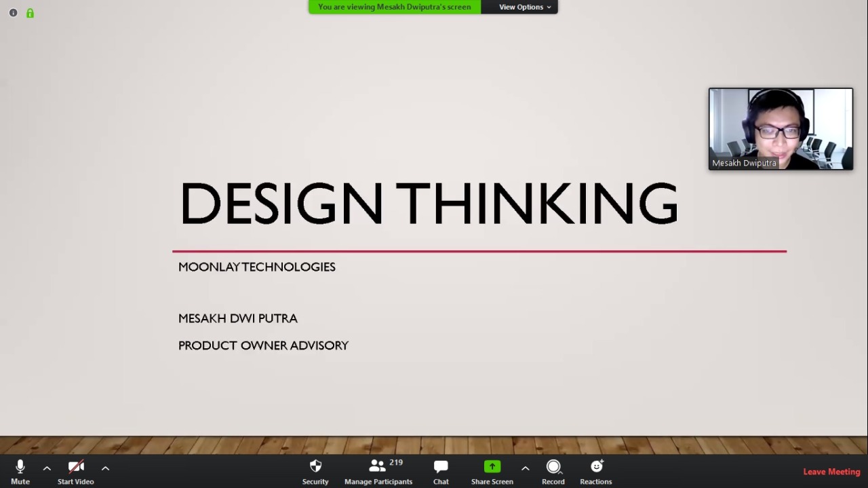Viewport: 868px width, 488px height.
Task: Click the meeting info icon
Action: click(13, 13)
